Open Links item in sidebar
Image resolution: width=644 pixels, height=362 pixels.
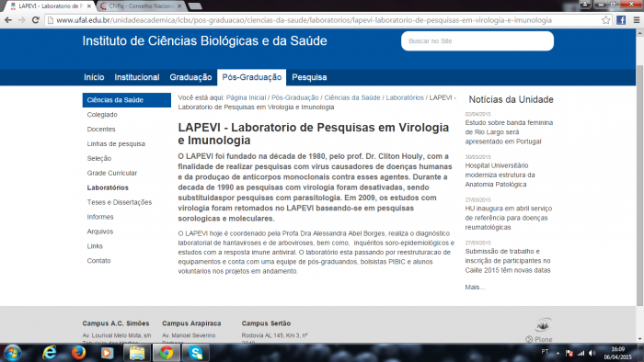(x=95, y=246)
